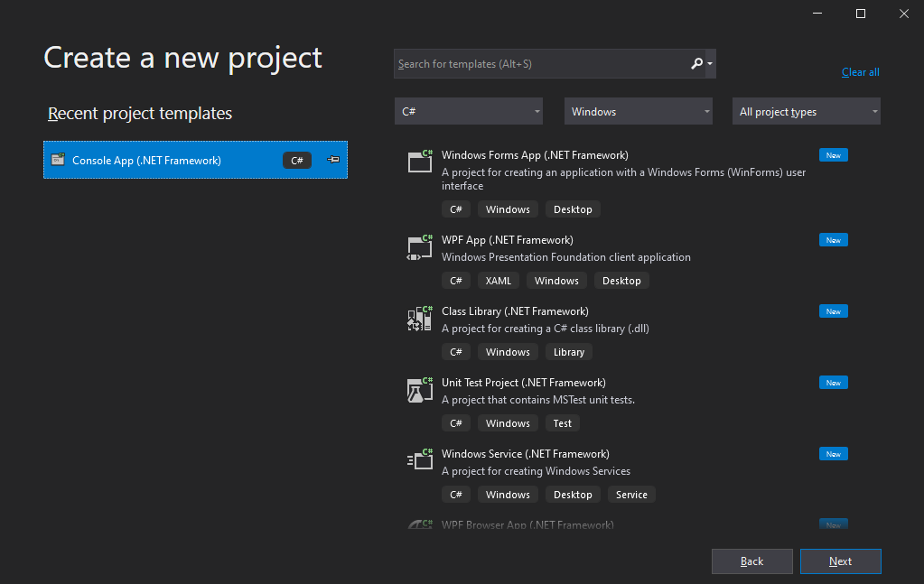Click 'Windows Presentation Foundation client application' description
Viewport: 924px width, 584px height.
click(565, 256)
